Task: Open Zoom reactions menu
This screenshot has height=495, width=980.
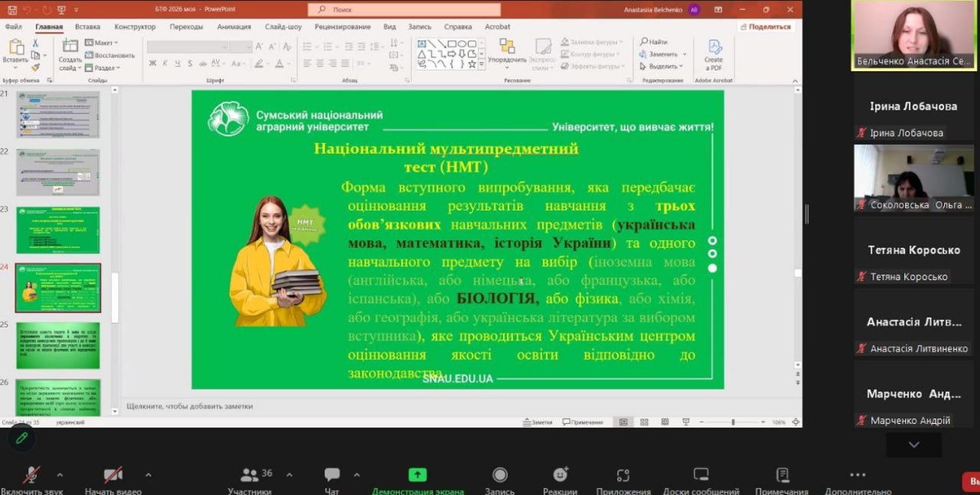Action: (560, 475)
